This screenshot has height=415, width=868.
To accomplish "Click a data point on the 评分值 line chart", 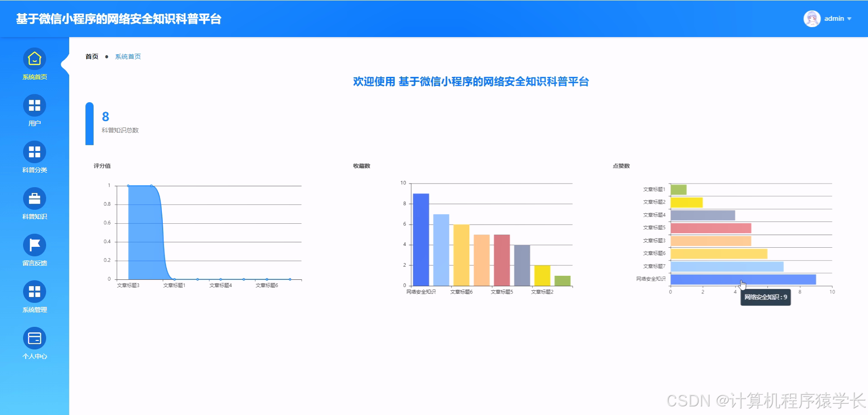I will coord(128,185).
